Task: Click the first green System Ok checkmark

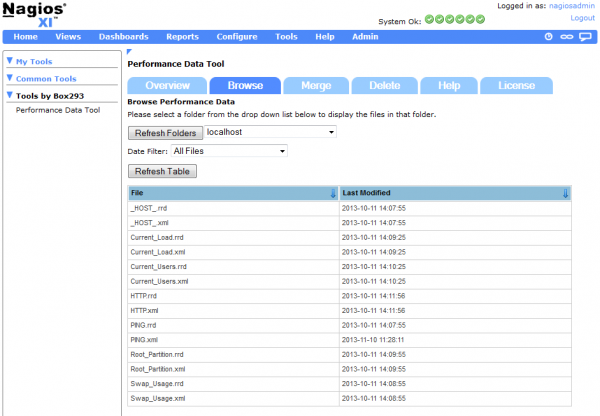Action: point(429,18)
